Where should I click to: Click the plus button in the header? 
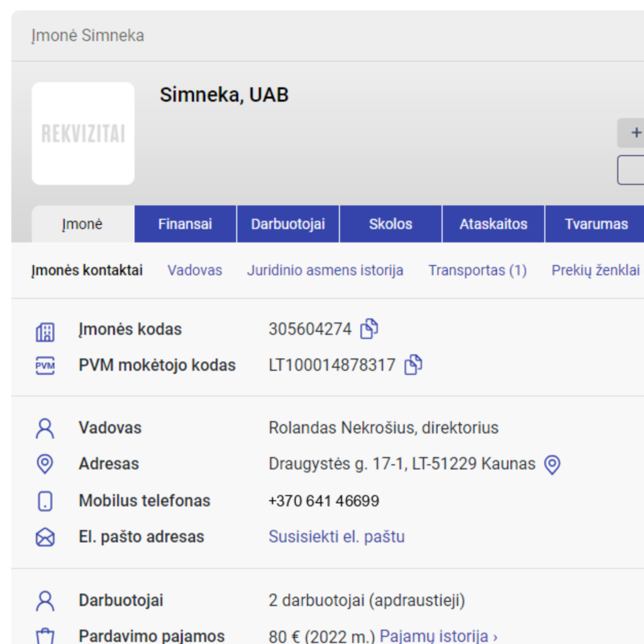click(x=631, y=133)
